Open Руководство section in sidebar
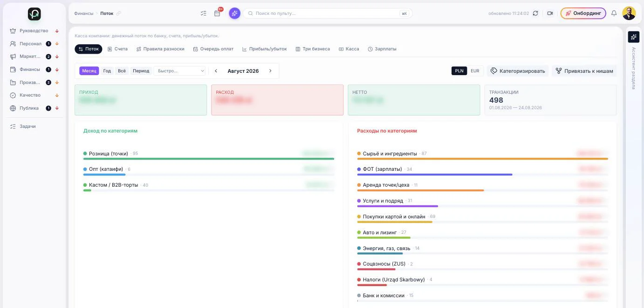The height and width of the screenshot is (308, 644). [x=34, y=31]
